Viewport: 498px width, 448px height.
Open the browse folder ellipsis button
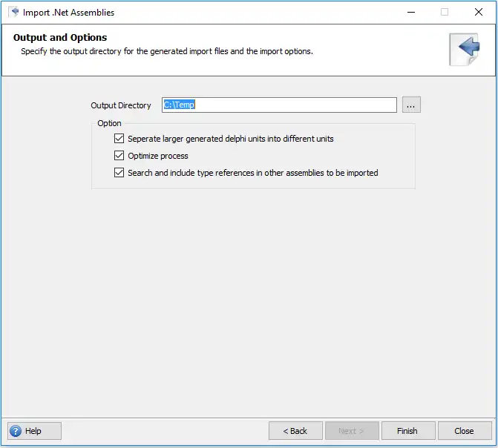pos(411,105)
